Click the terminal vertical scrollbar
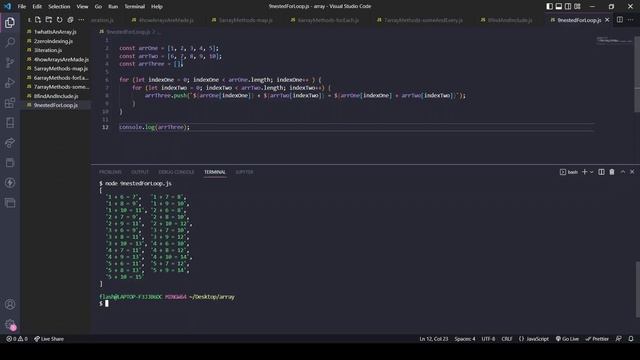640x360 pixels. coord(637,289)
